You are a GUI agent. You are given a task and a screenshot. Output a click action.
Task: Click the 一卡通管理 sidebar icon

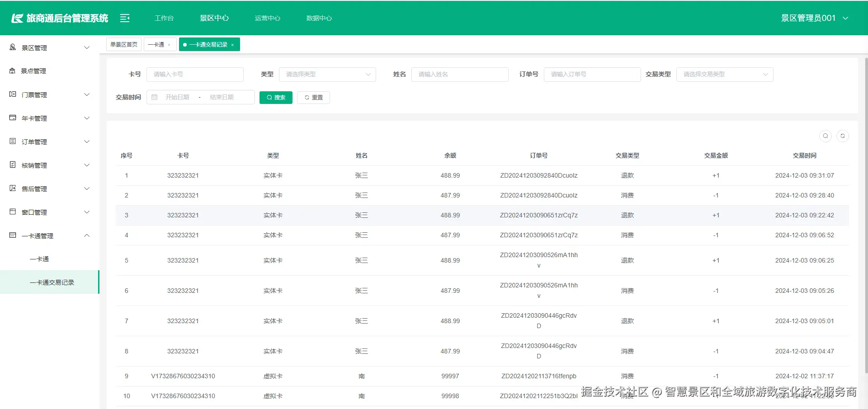pyautogui.click(x=13, y=235)
